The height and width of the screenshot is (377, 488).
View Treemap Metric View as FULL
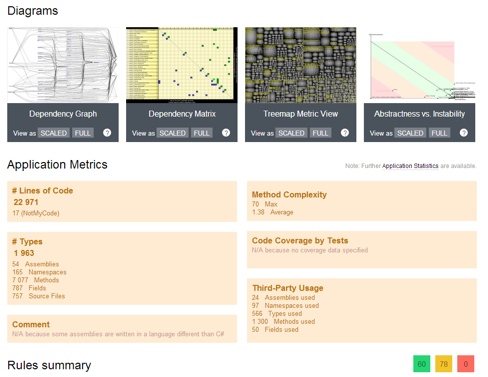coord(321,133)
